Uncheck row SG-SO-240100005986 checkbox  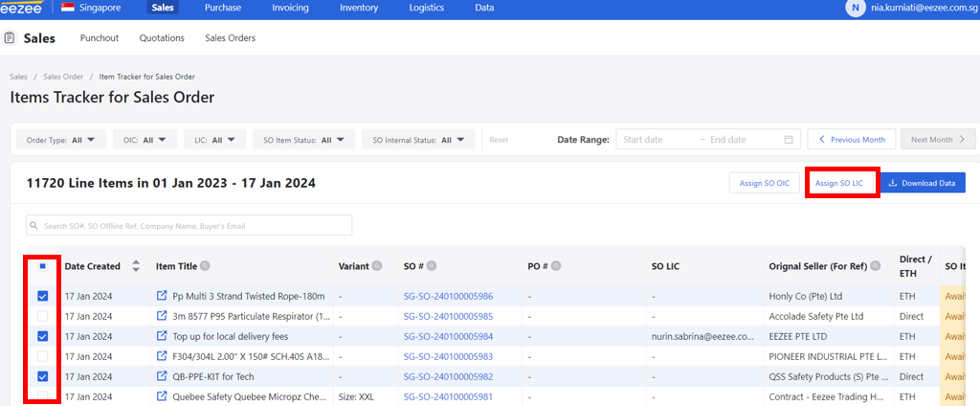coord(42,296)
